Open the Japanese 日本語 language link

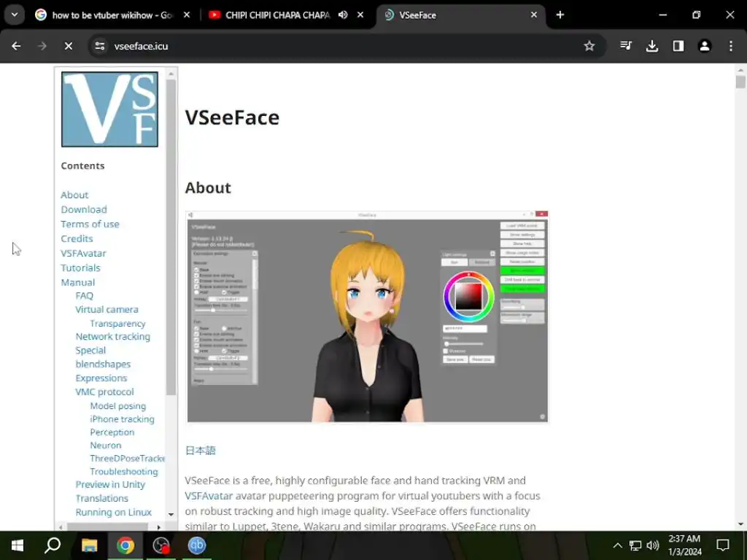tap(201, 451)
